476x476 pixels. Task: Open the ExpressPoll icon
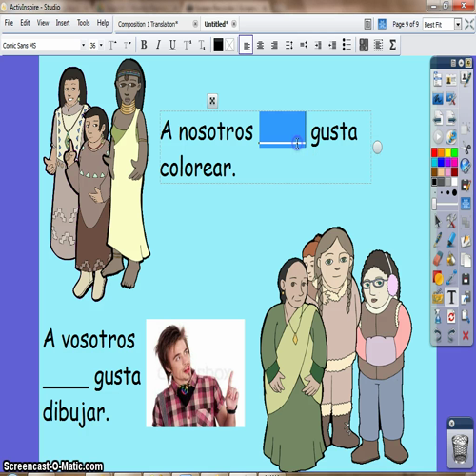click(451, 137)
